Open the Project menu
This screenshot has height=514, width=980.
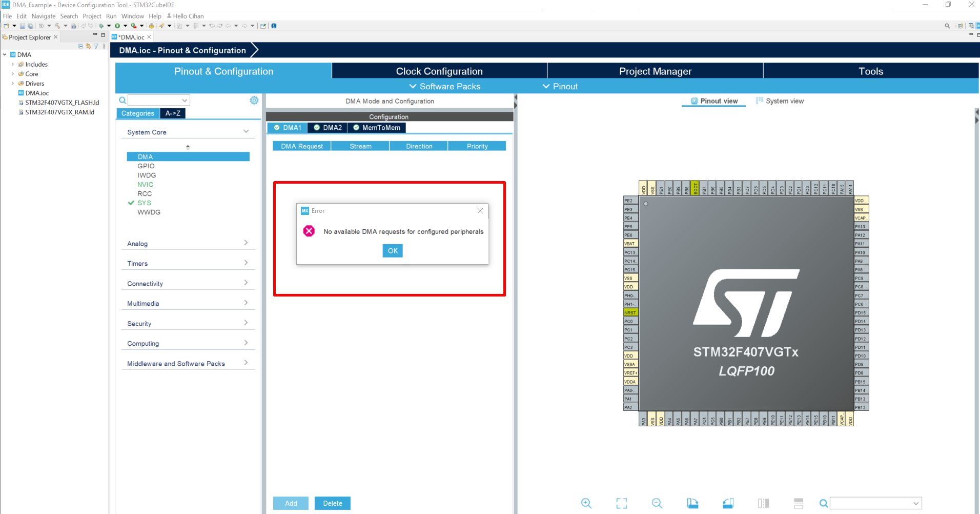[x=92, y=16]
